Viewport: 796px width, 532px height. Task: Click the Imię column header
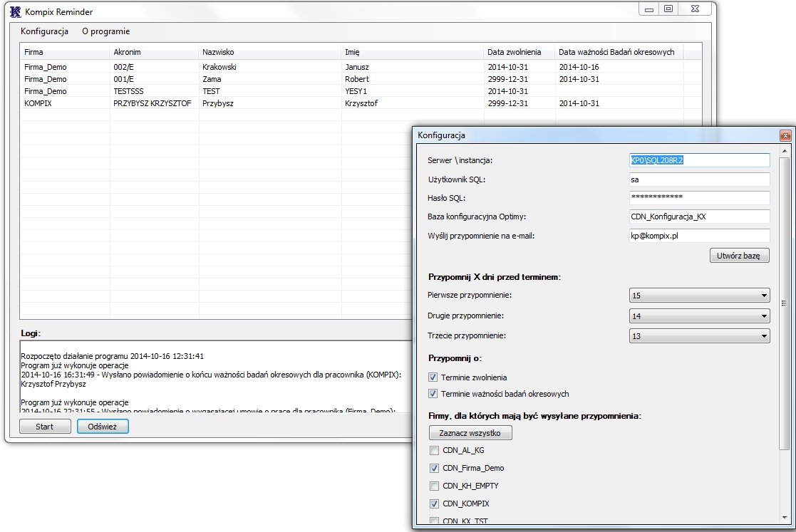coord(412,52)
